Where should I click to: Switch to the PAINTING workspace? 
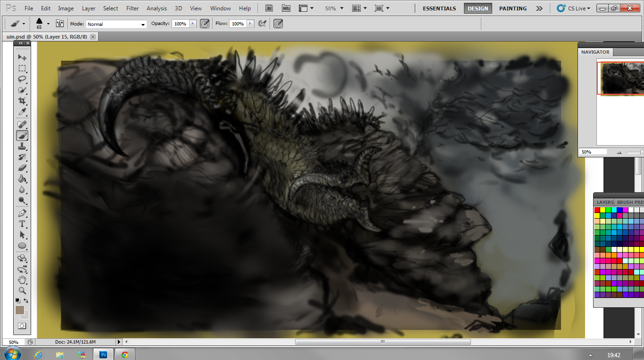click(x=513, y=8)
